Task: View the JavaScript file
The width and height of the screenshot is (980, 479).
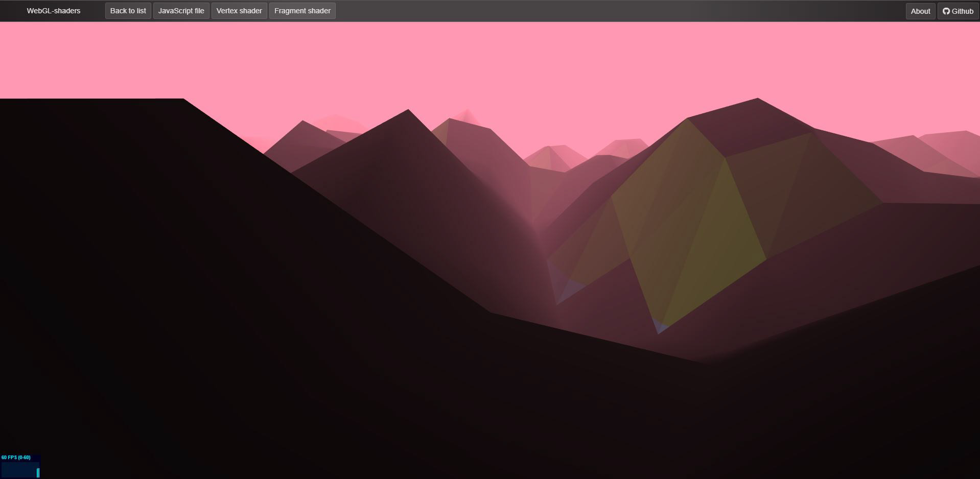Action: pyautogui.click(x=181, y=11)
